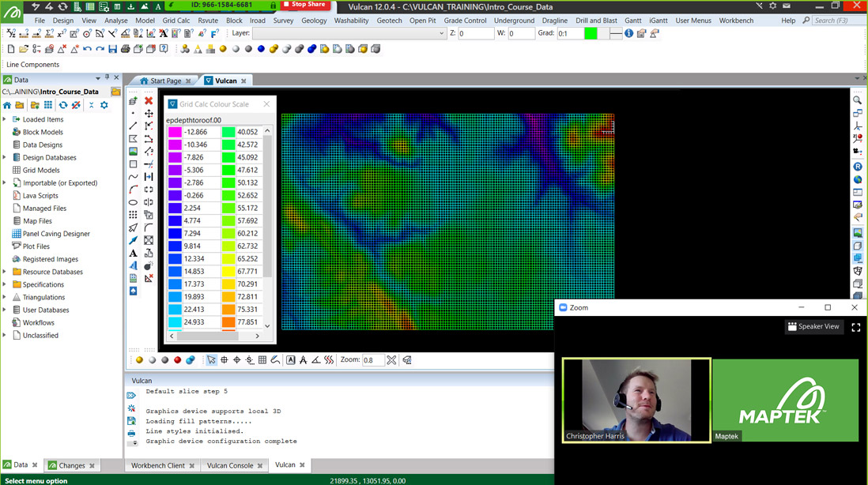The image size is (868, 485).
Task: Select the Line drawing tool
Action: (x=133, y=126)
